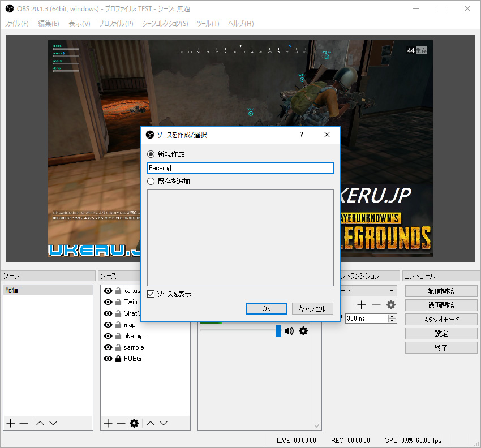
Task: Lock the ukelogo source
Action: tap(118, 336)
